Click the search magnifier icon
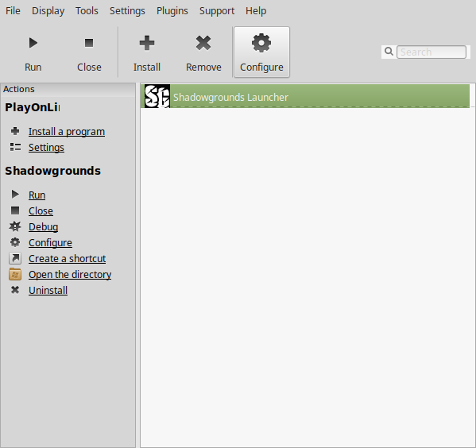The height and width of the screenshot is (448, 476). (389, 52)
